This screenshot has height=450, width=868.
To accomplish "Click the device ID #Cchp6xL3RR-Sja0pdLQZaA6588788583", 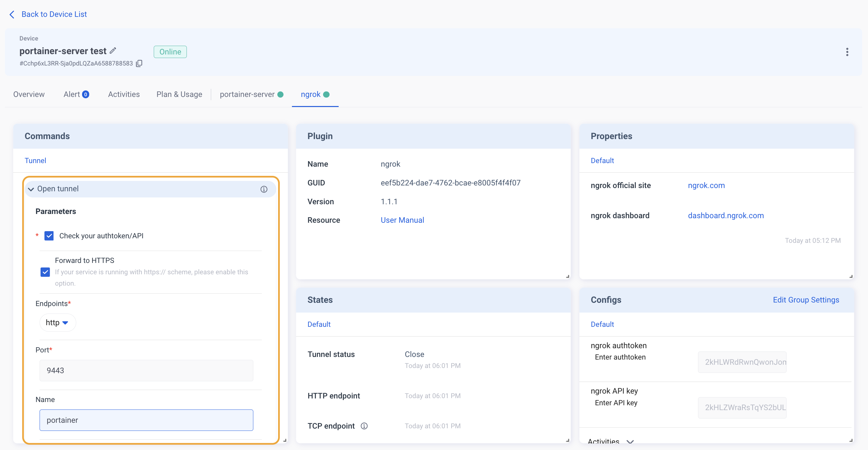I will coord(76,63).
